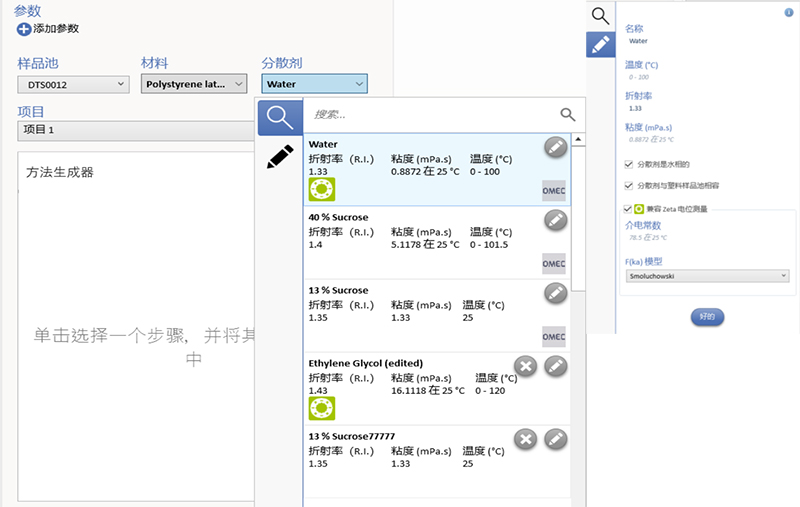
Task: Click 粘度 0.8872 在 25 °C value in right panel
Action: pos(651,140)
